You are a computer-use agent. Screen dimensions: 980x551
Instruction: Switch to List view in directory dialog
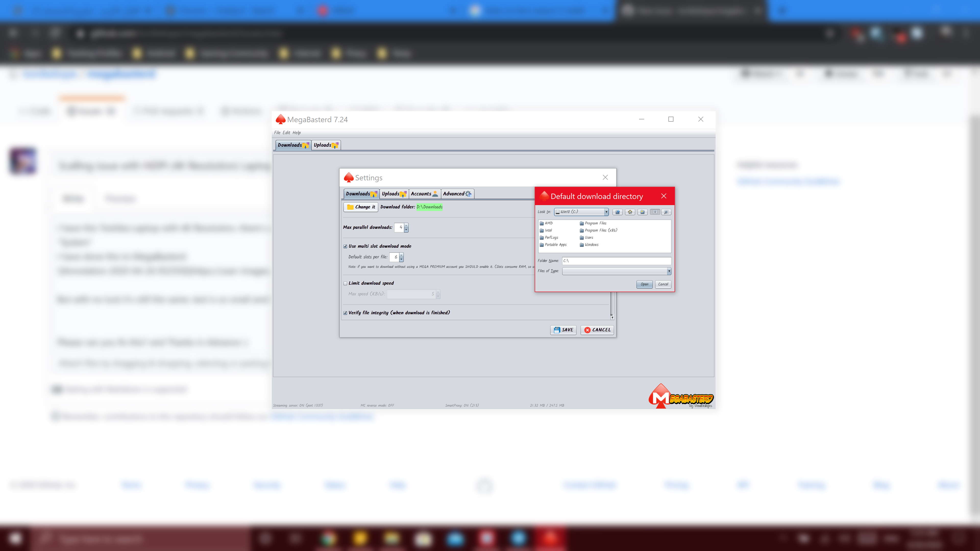655,212
